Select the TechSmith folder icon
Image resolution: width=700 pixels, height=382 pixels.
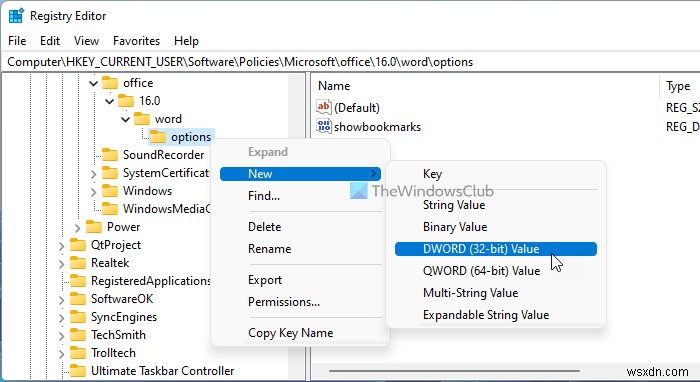pos(78,335)
